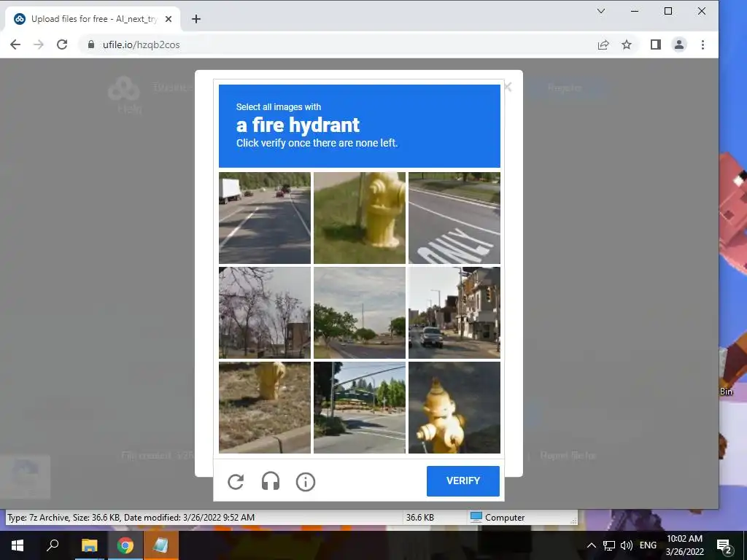Select the intersection with traffic pole tile
This screenshot has width=747, height=560.
click(x=359, y=407)
